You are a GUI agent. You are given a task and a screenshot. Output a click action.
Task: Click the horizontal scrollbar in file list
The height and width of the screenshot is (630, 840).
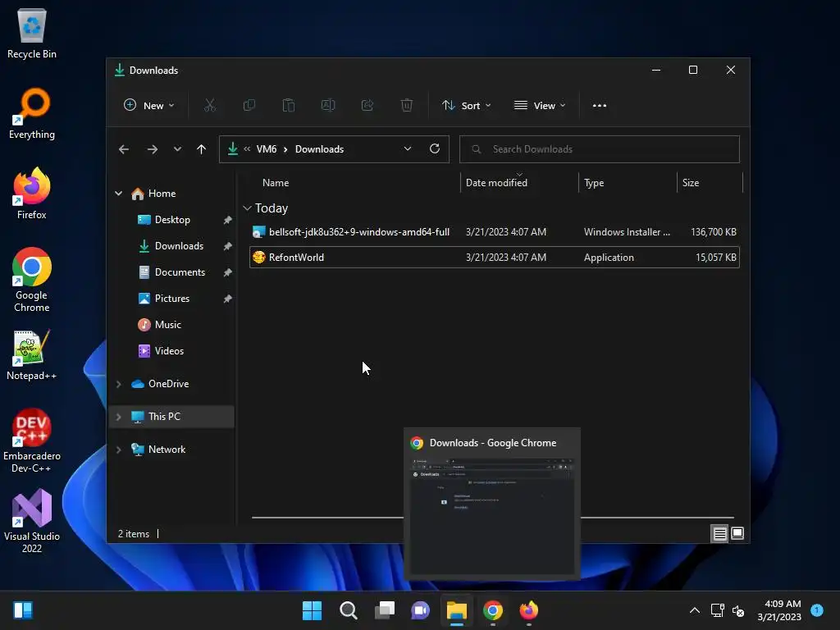tap(493, 518)
